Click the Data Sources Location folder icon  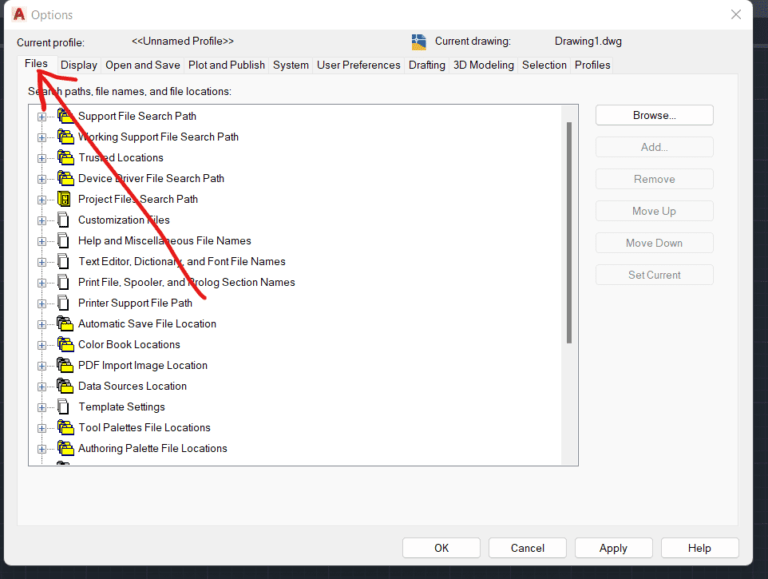coord(65,386)
